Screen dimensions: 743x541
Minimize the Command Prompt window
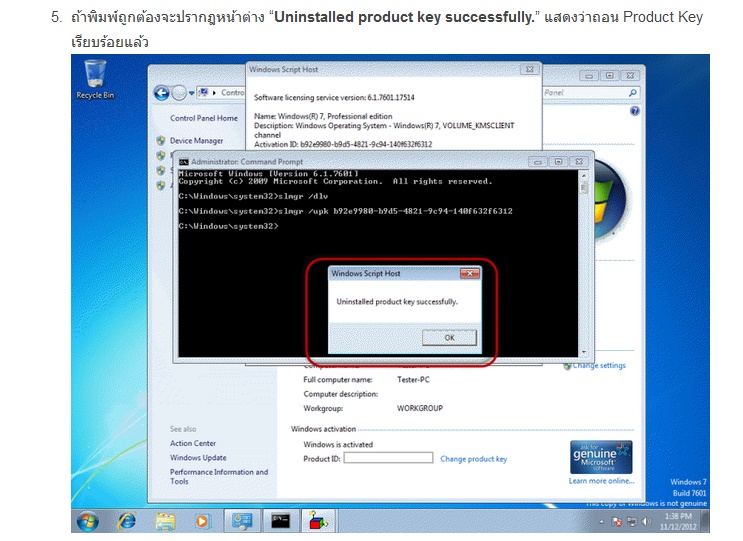pos(537,162)
